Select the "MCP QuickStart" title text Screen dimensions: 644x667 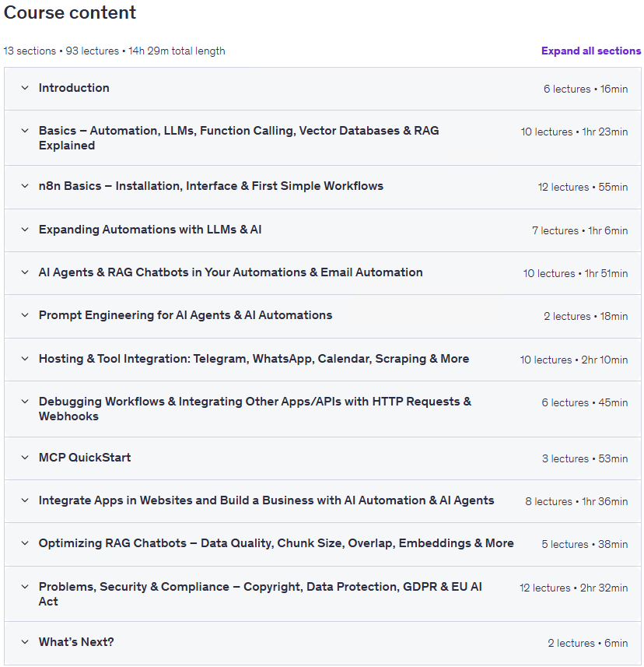click(x=85, y=458)
